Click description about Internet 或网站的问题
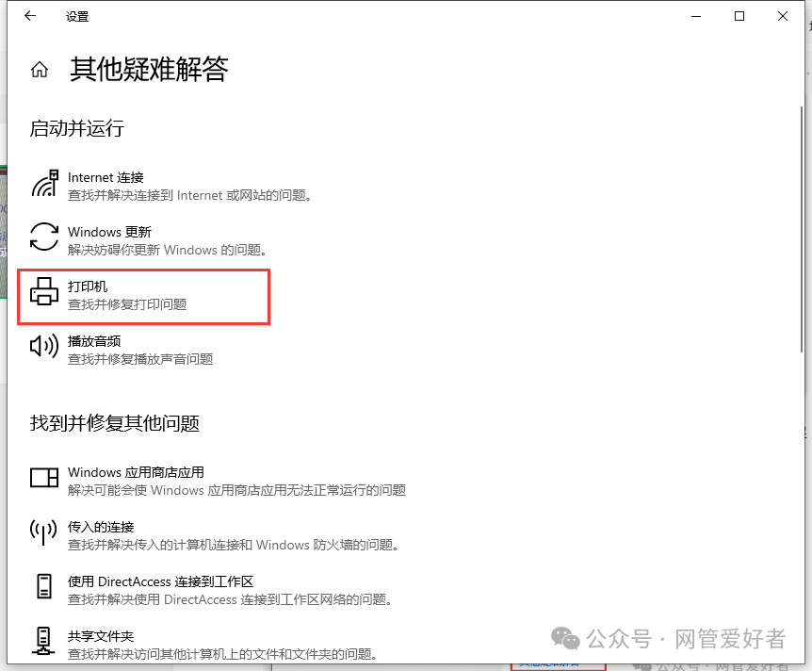The image size is (812, 671). (190, 196)
